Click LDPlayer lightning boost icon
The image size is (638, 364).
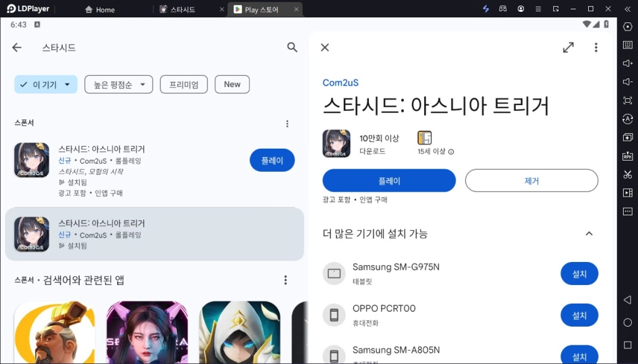point(486,9)
